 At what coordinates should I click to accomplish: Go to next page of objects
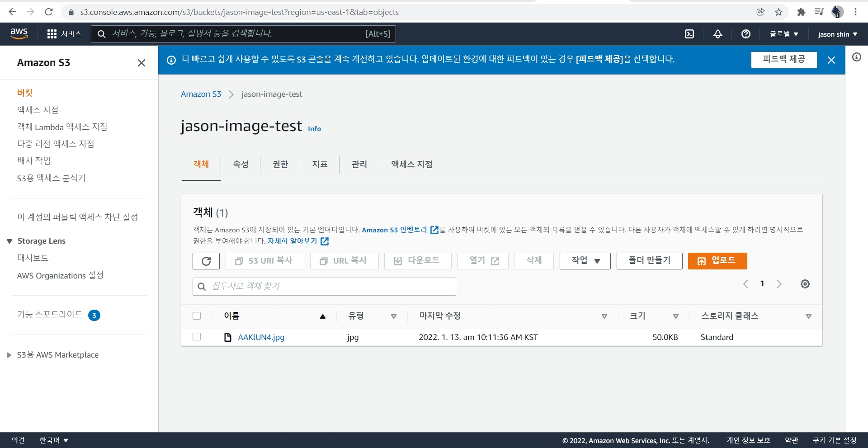coord(779,284)
